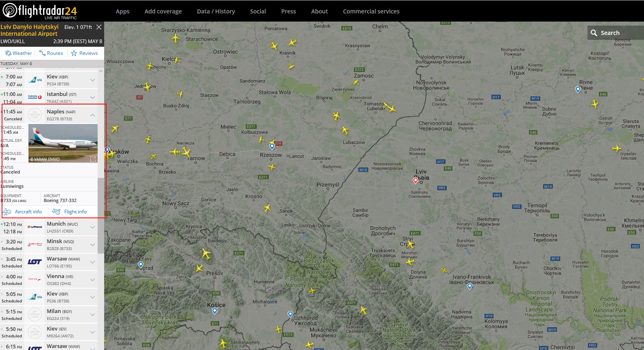
Task: Click the blue Košice airport pin
Action: 215,311
